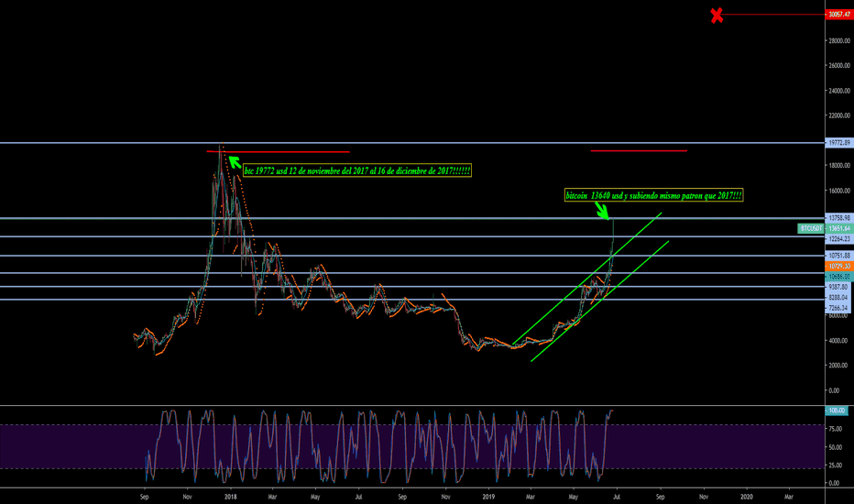Select the red horizontal line near 2017 peak
Image resolution: width=854 pixels, height=504 pixels.
coord(279,151)
